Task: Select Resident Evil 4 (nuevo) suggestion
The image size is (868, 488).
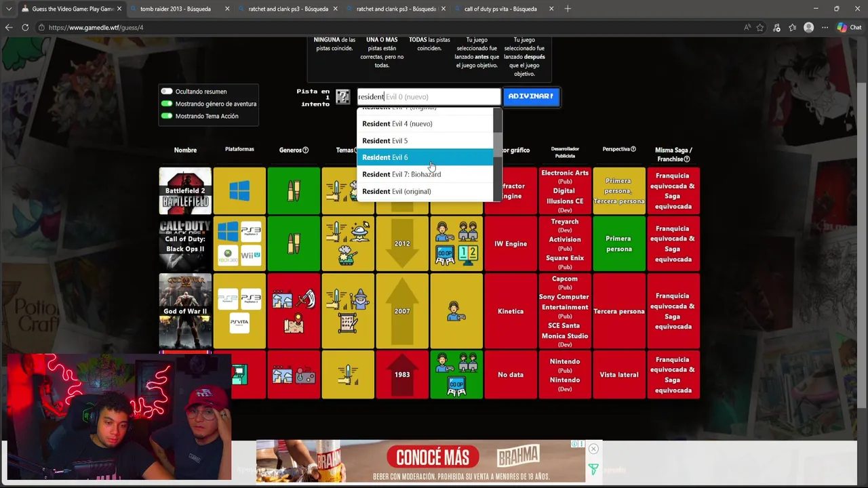Action: [425, 123]
